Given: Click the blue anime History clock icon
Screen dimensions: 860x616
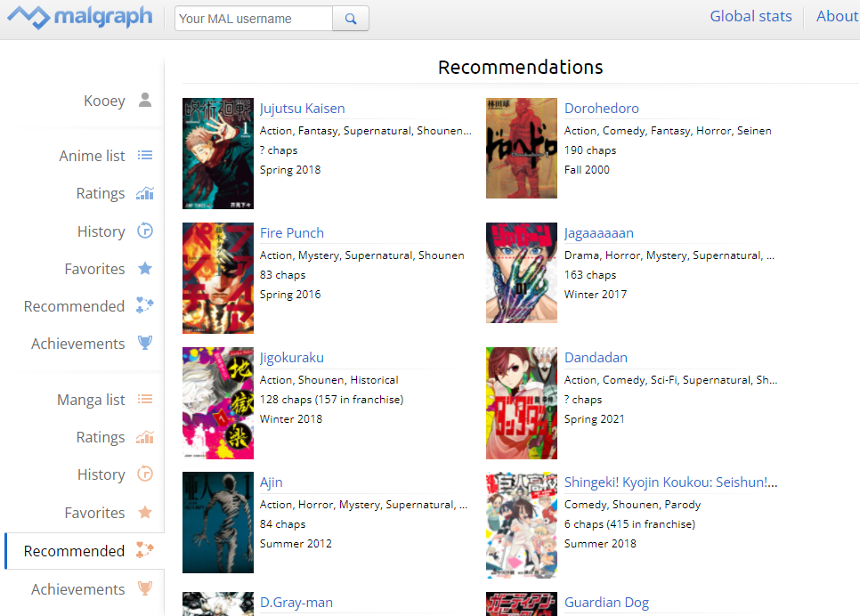Looking at the screenshot, I should coord(145,231).
